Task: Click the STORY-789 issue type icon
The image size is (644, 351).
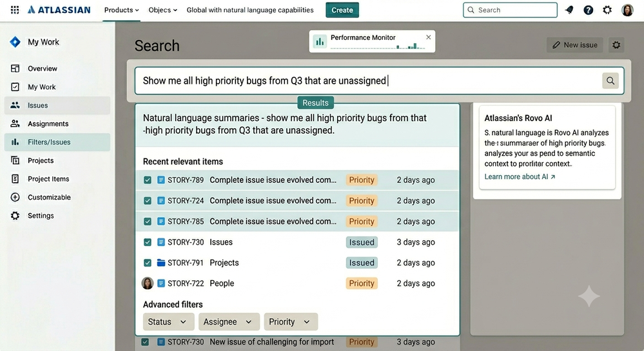Action: 161,180
